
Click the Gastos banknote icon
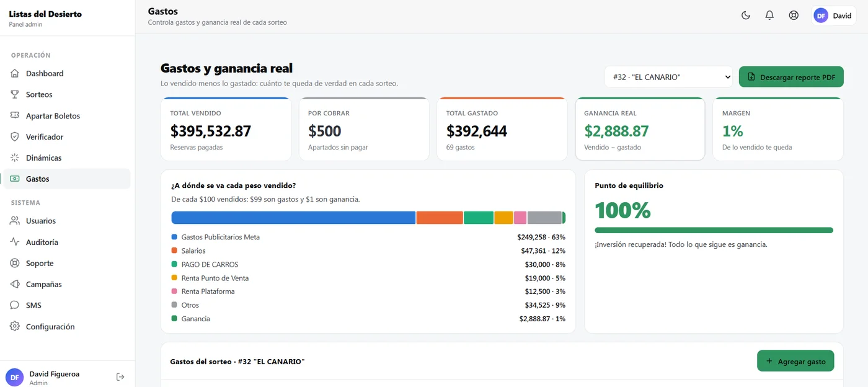15,179
